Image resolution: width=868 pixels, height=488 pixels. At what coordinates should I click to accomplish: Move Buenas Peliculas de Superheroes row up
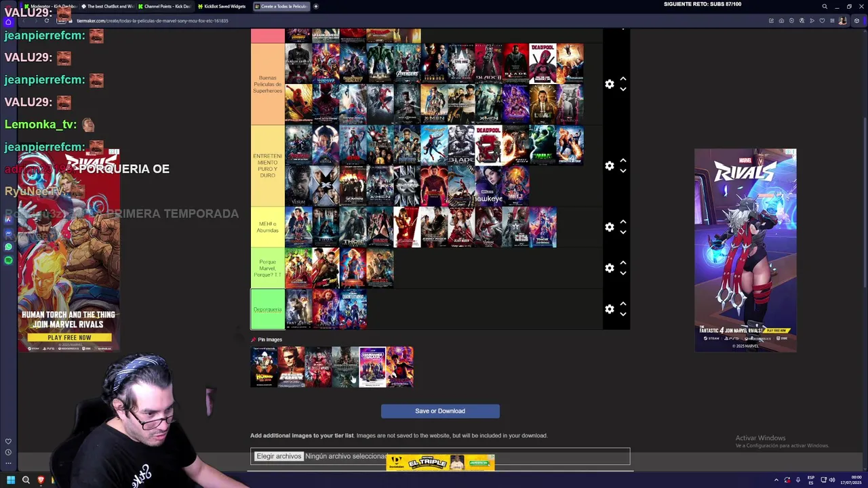click(x=623, y=79)
